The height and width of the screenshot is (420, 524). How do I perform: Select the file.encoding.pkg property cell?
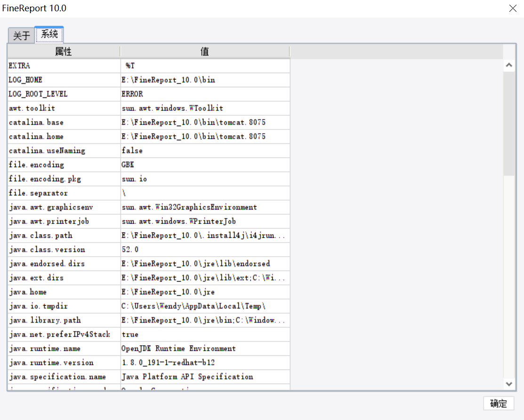pos(64,179)
